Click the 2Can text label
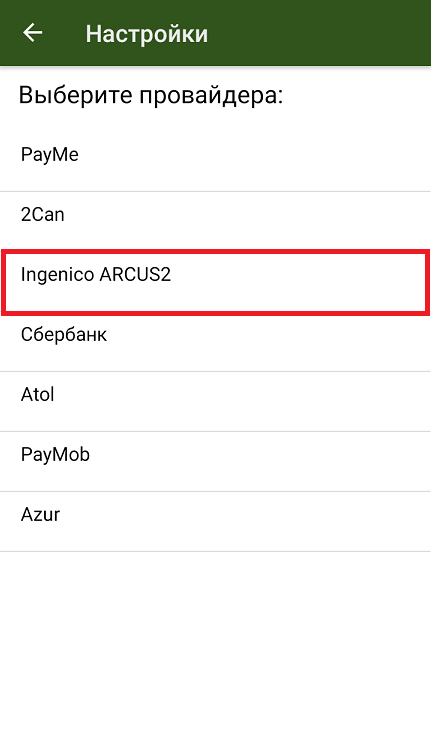431x738 pixels. coord(42,215)
